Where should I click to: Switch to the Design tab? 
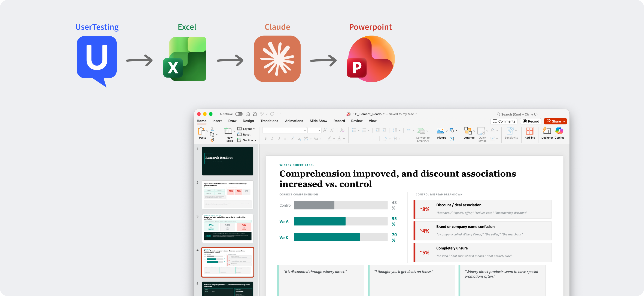pyautogui.click(x=248, y=121)
